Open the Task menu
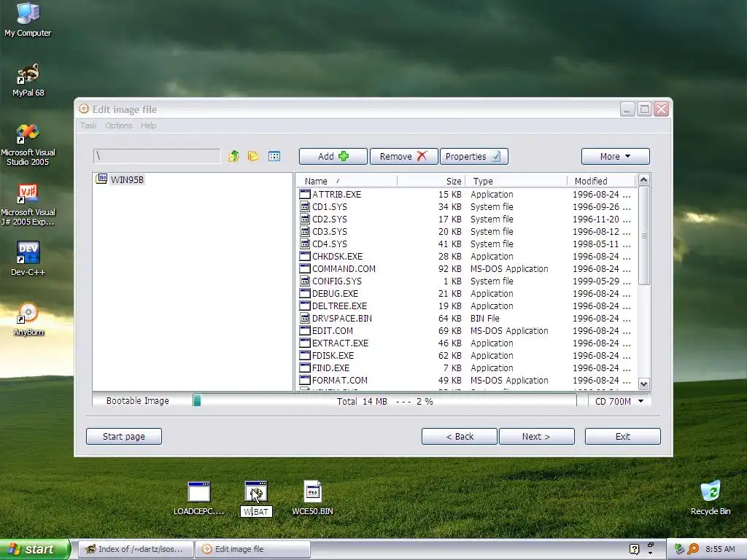Screen dimensions: 747x560 pos(88,125)
